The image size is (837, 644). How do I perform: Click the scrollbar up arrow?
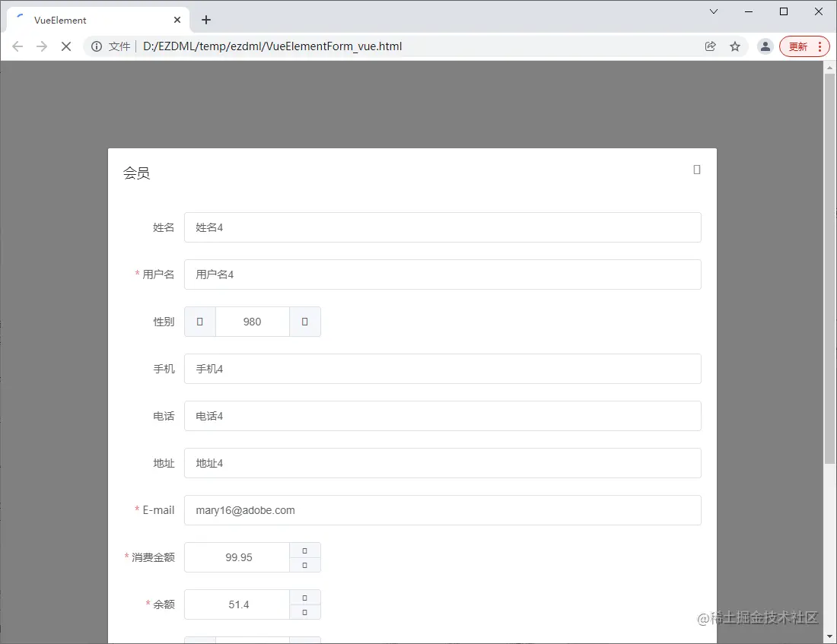click(829, 68)
